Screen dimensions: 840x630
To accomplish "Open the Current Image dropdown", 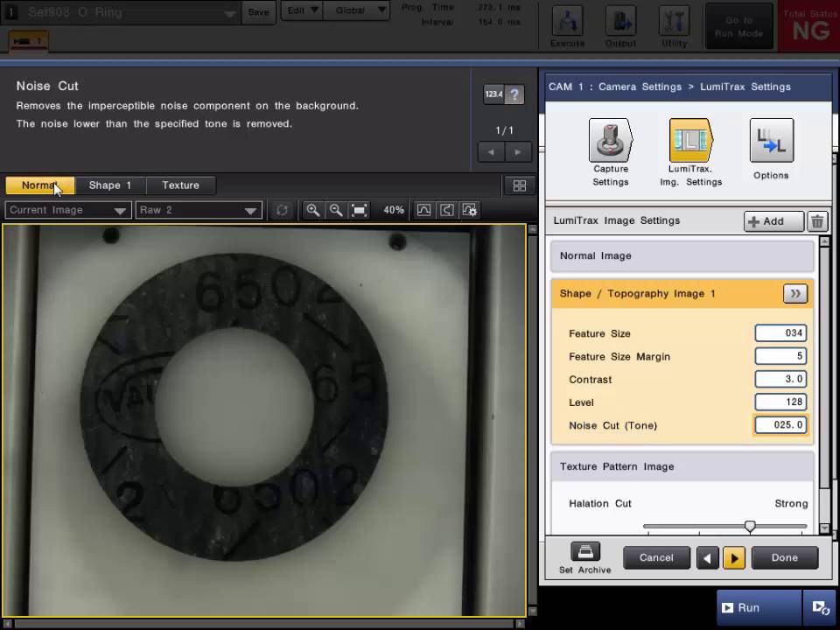I will (68, 210).
